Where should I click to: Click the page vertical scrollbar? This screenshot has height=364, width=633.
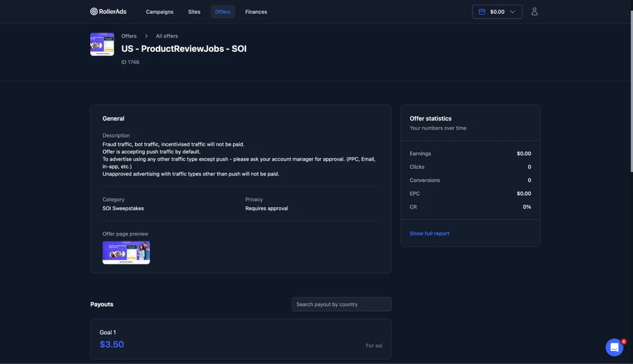631,91
